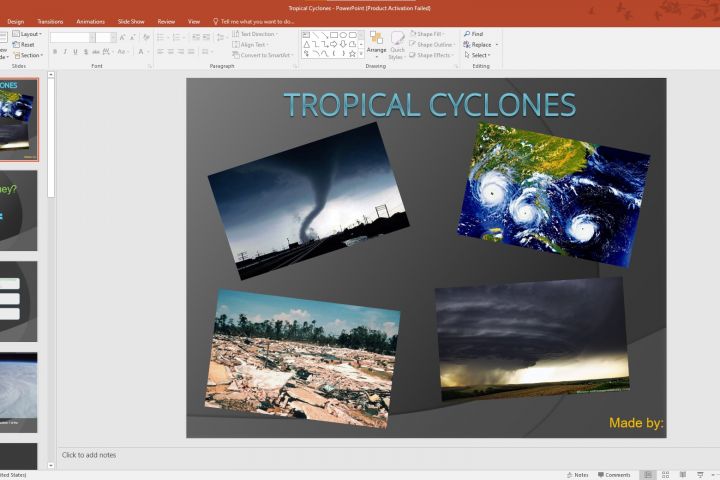Select the star shape in shapes gallery
Screen dimensions: 720x480
click(353, 54)
